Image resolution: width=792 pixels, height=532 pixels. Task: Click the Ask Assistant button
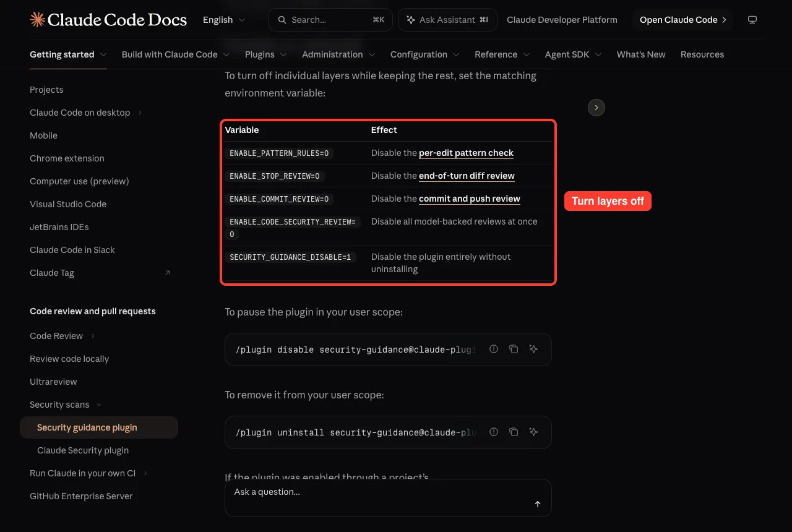click(x=447, y=20)
